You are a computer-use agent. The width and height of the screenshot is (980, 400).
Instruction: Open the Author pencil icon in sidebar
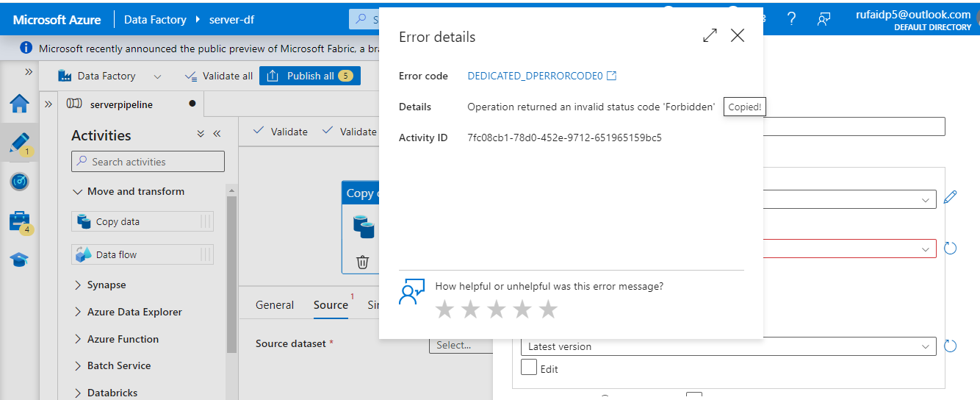pyautogui.click(x=19, y=143)
